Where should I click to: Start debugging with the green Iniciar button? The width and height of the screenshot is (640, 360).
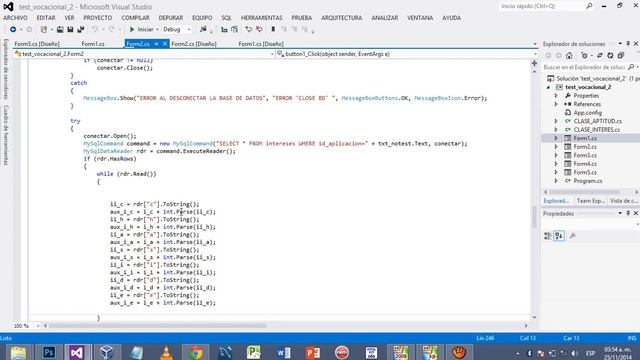pyautogui.click(x=141, y=29)
